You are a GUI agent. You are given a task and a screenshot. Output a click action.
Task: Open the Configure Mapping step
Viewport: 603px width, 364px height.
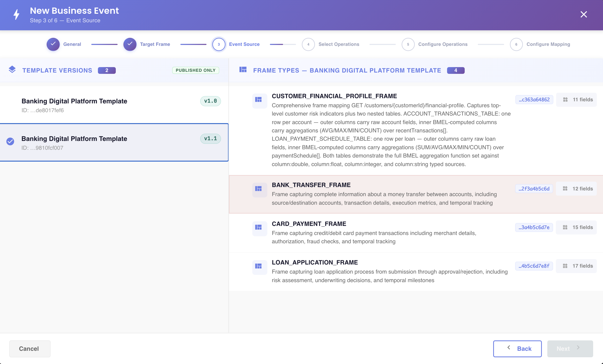point(540,44)
